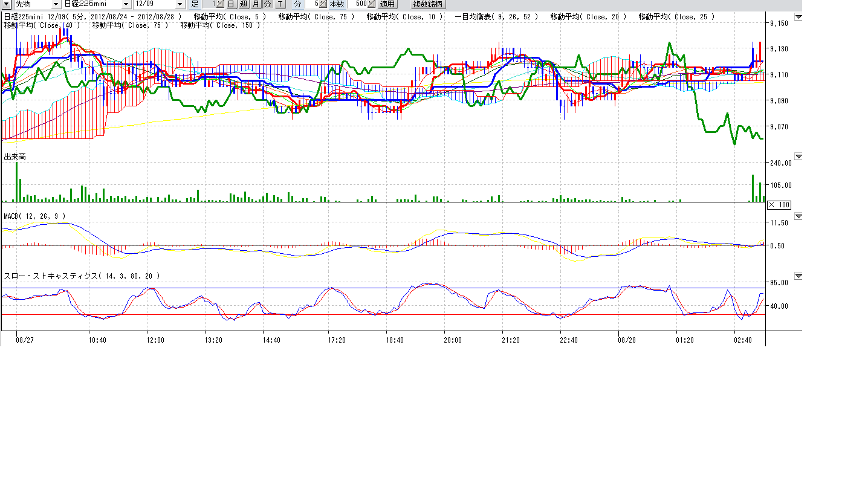868x504 pixels.
Task: Click the ×100 volume scale label
Action: (779, 205)
